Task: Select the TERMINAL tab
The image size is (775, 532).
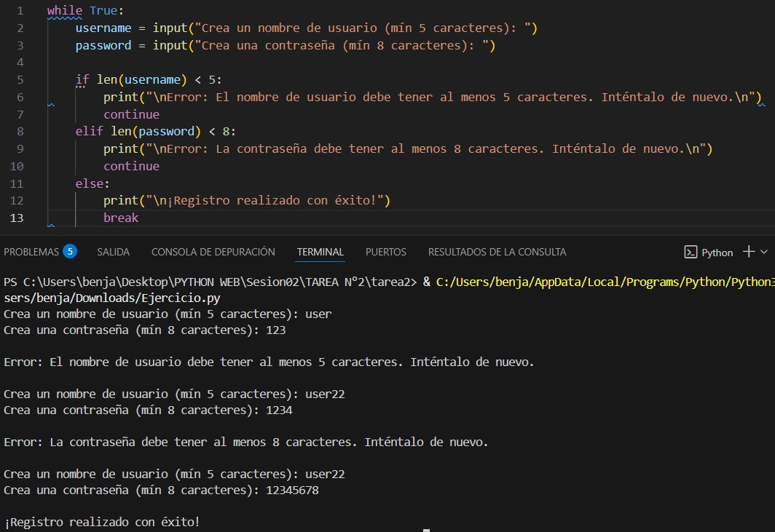Action: tap(320, 252)
